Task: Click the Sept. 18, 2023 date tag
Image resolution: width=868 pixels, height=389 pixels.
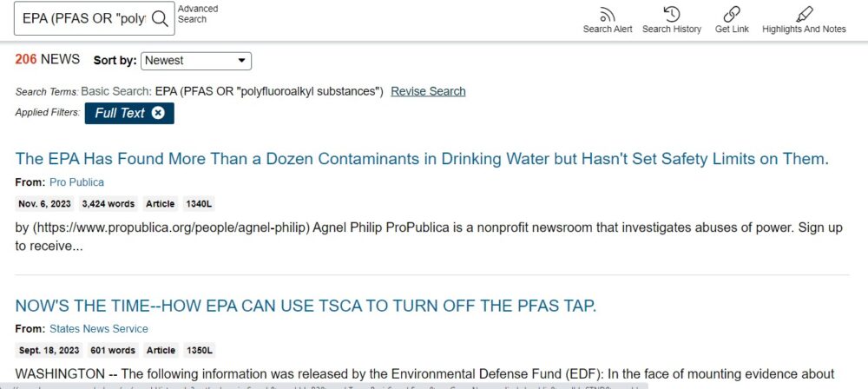Action: pyautogui.click(x=49, y=350)
